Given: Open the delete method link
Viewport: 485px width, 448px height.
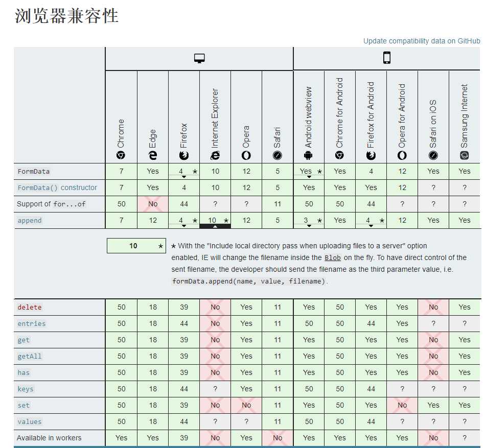Looking at the screenshot, I should tap(29, 308).
